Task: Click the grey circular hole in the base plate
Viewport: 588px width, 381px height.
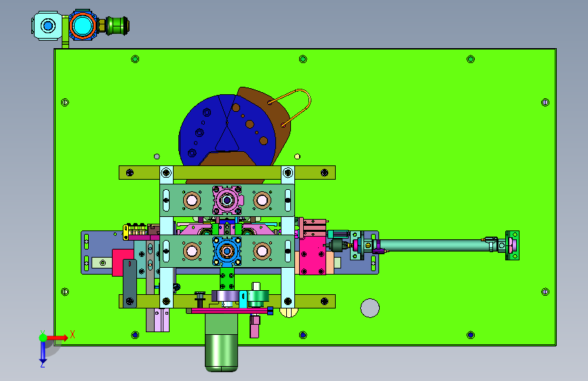Action: click(x=370, y=308)
